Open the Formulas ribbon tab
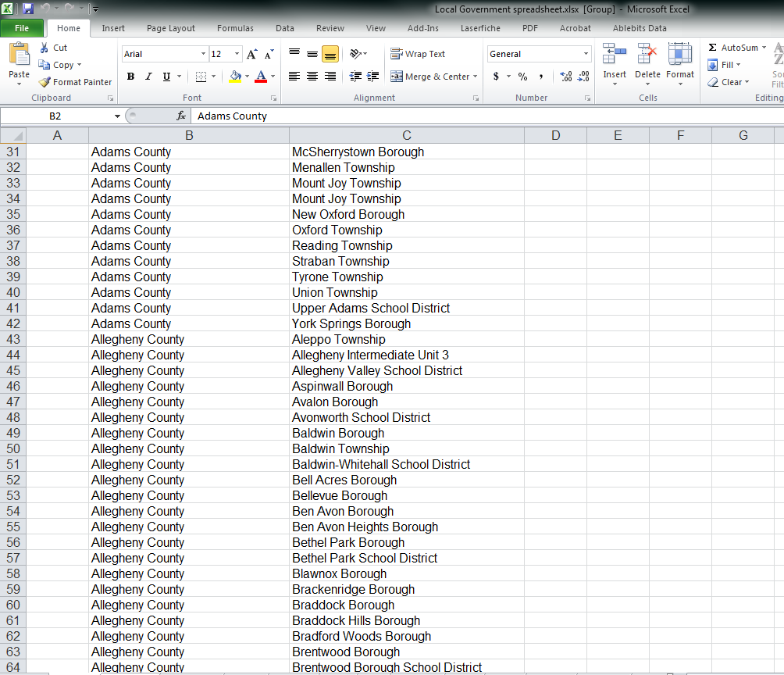784x675 pixels. tap(235, 28)
